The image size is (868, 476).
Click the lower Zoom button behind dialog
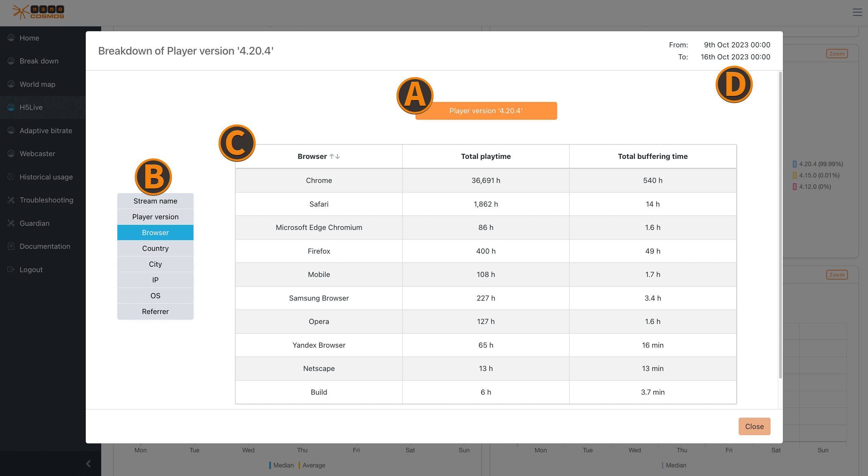837,275
